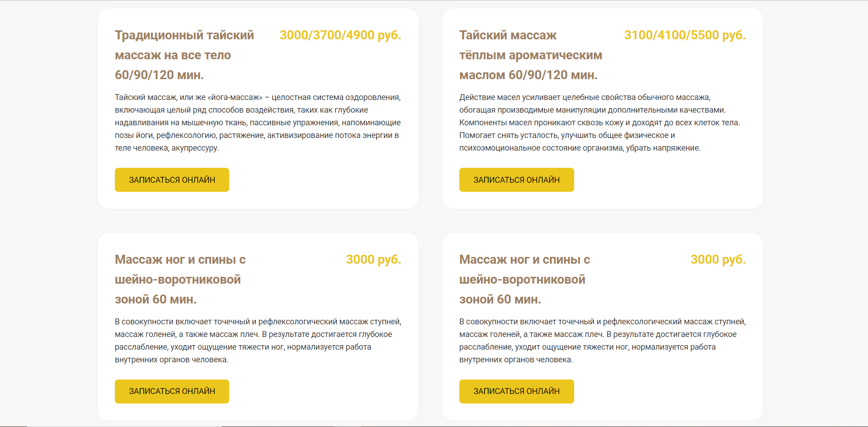Click the 'маслом 60/90/120 мин.' title line
The height and width of the screenshot is (427, 868).
(x=528, y=75)
